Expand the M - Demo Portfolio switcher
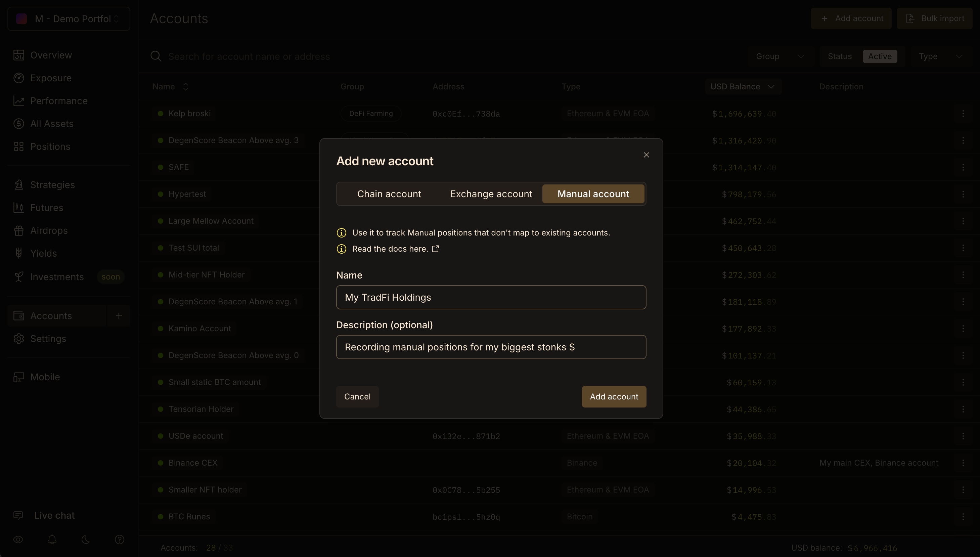The height and width of the screenshot is (557, 980). [x=69, y=19]
